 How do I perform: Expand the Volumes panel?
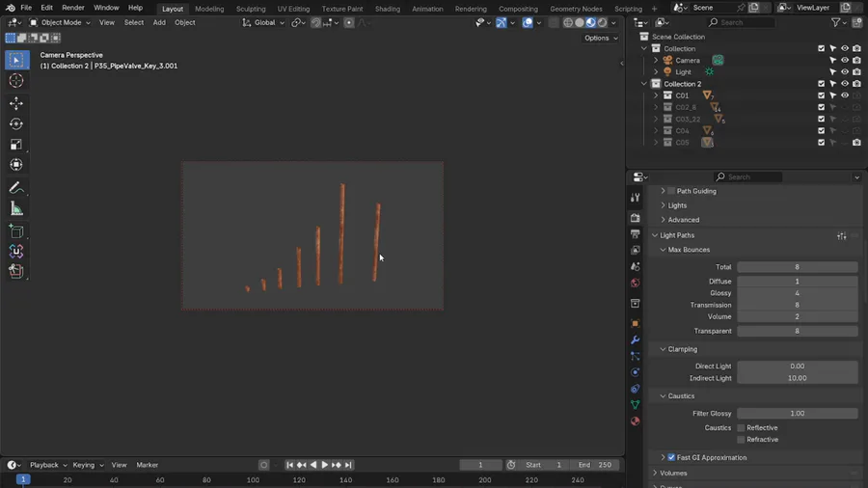[x=655, y=474]
